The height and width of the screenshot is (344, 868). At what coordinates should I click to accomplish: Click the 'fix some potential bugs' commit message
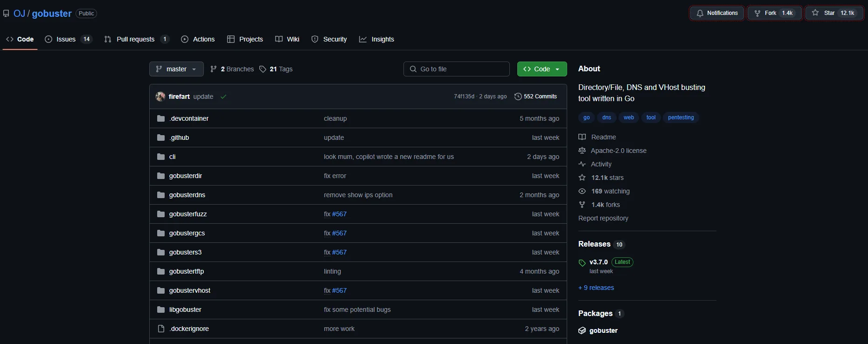point(357,310)
